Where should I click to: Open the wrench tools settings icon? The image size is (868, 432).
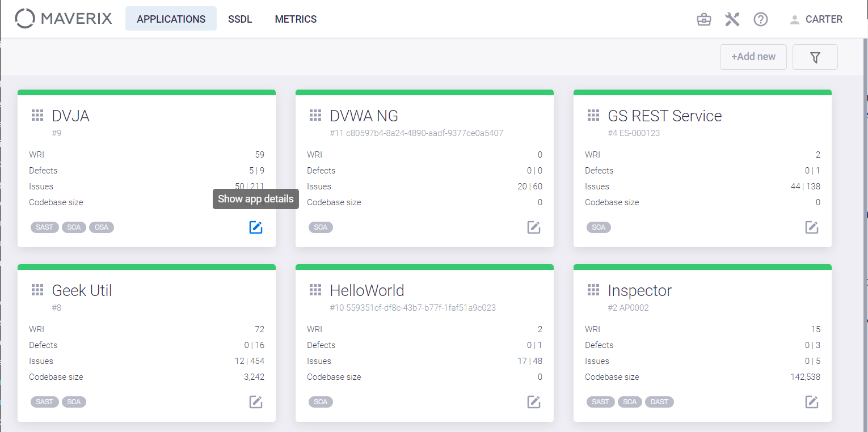[x=732, y=19]
